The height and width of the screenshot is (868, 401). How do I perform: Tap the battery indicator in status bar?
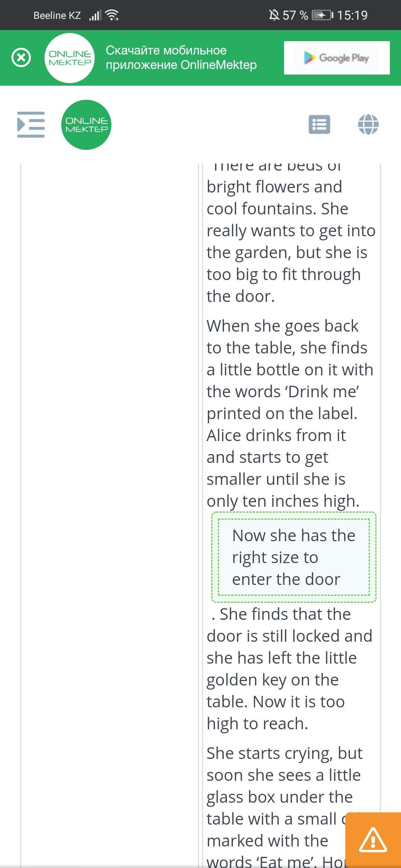[x=322, y=15]
